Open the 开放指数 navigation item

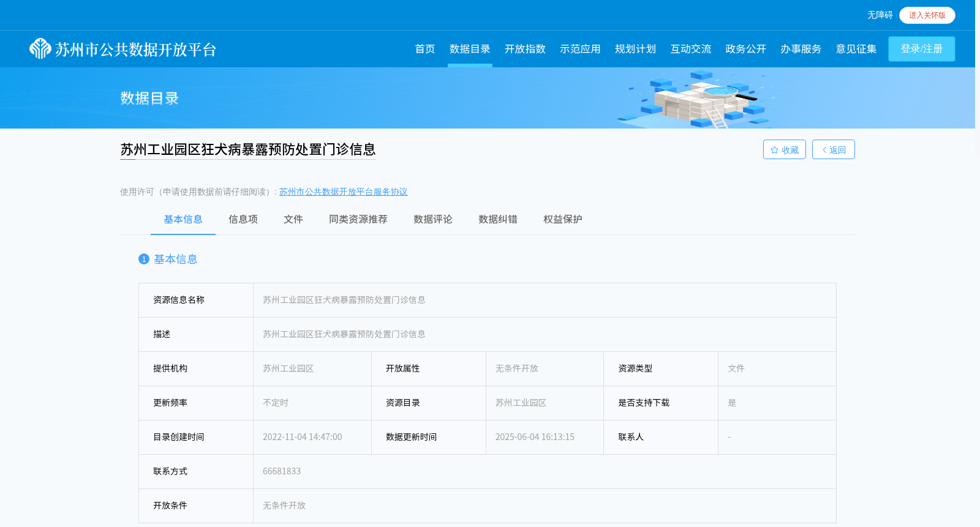(525, 49)
